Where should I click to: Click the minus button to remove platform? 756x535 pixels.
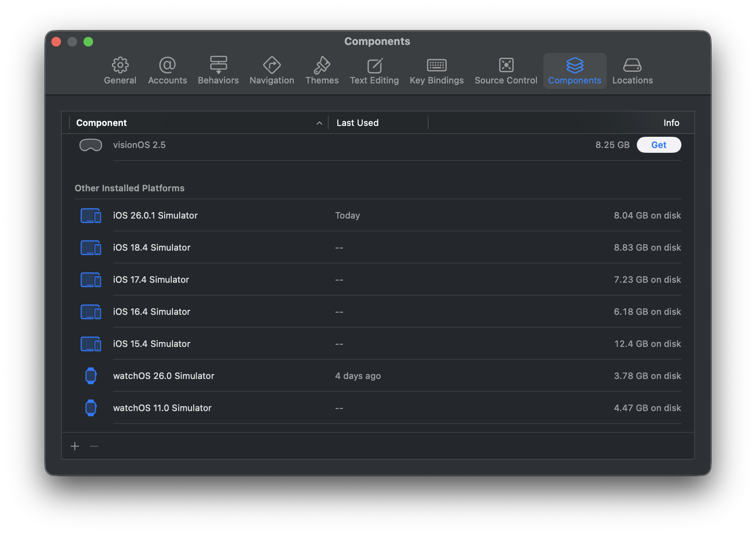pos(94,446)
